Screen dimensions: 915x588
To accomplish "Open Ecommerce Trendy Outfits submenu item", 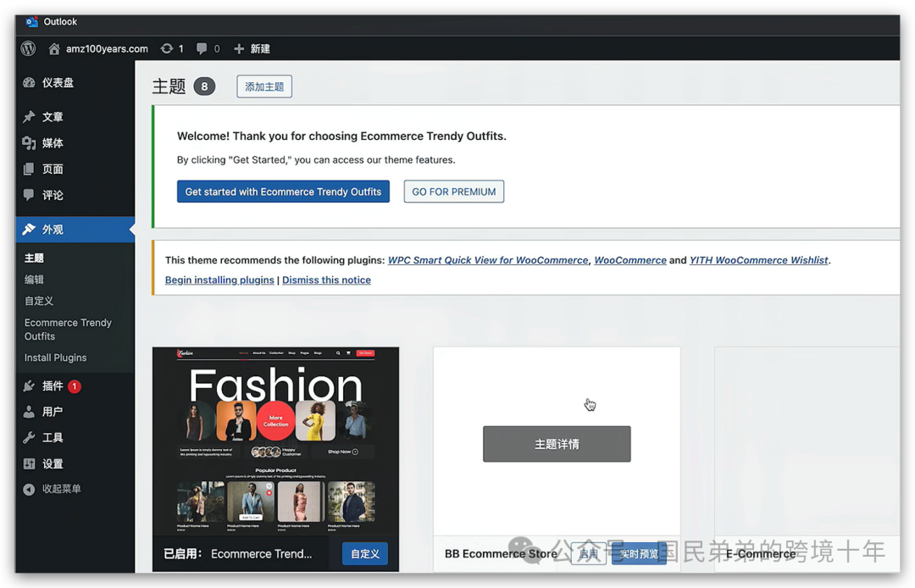I will click(68, 330).
